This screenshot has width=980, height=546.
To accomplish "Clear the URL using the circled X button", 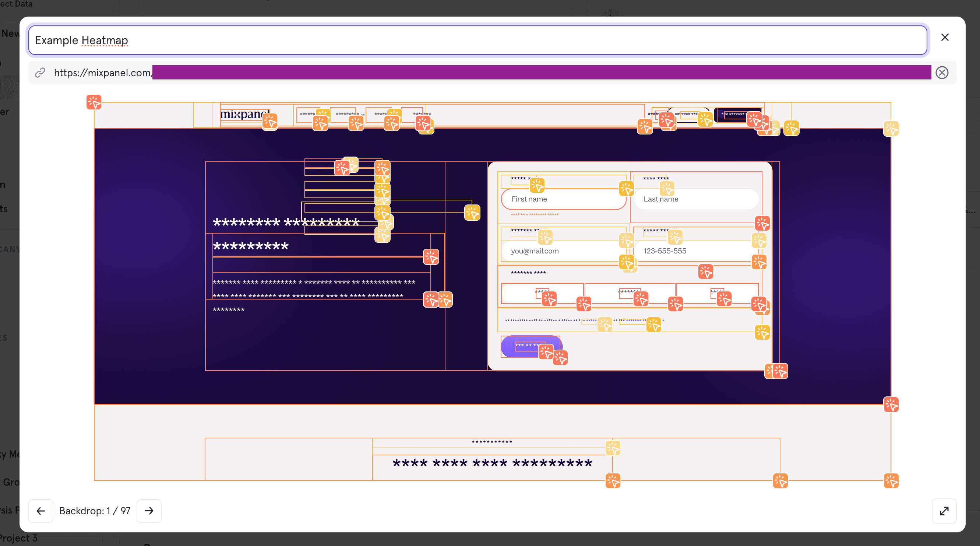I will coord(942,72).
